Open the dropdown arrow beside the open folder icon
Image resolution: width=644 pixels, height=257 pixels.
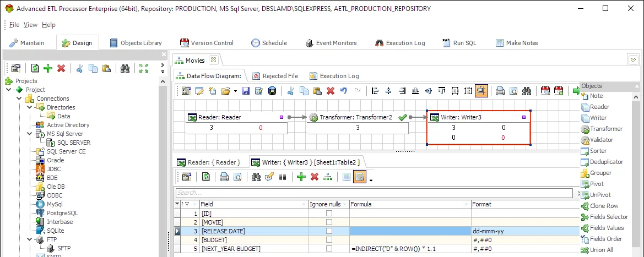(x=235, y=91)
